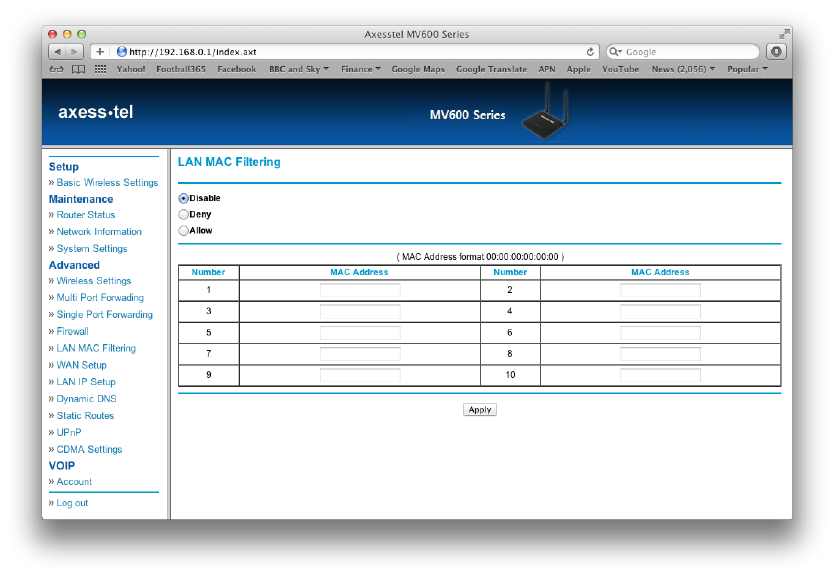The height and width of the screenshot is (577, 834).
Task: Select the Deny radio button
Action: [184, 214]
